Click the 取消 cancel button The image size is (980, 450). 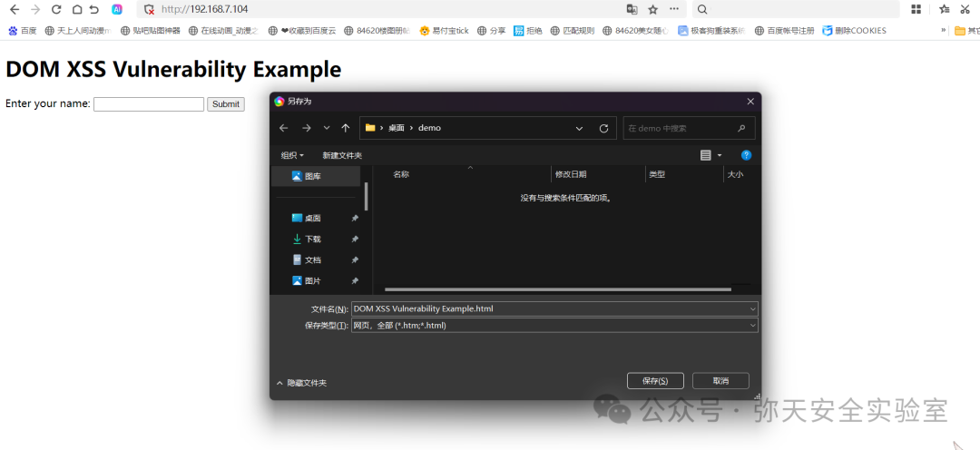click(720, 381)
